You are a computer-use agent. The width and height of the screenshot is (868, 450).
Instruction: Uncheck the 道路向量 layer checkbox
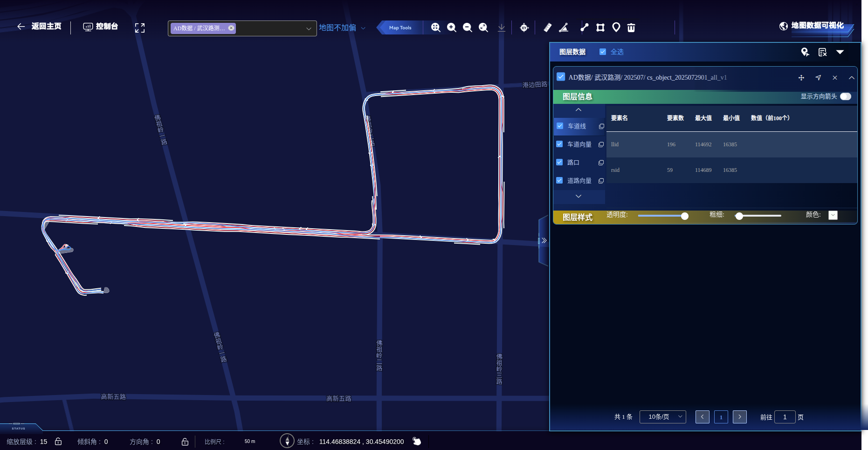click(559, 180)
